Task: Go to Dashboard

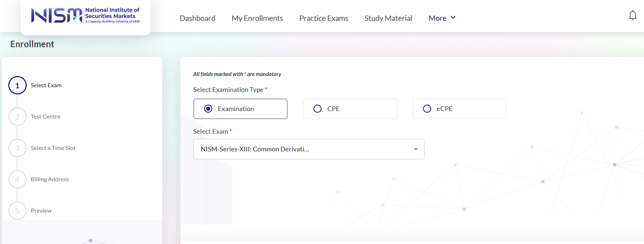Action: 198,18
